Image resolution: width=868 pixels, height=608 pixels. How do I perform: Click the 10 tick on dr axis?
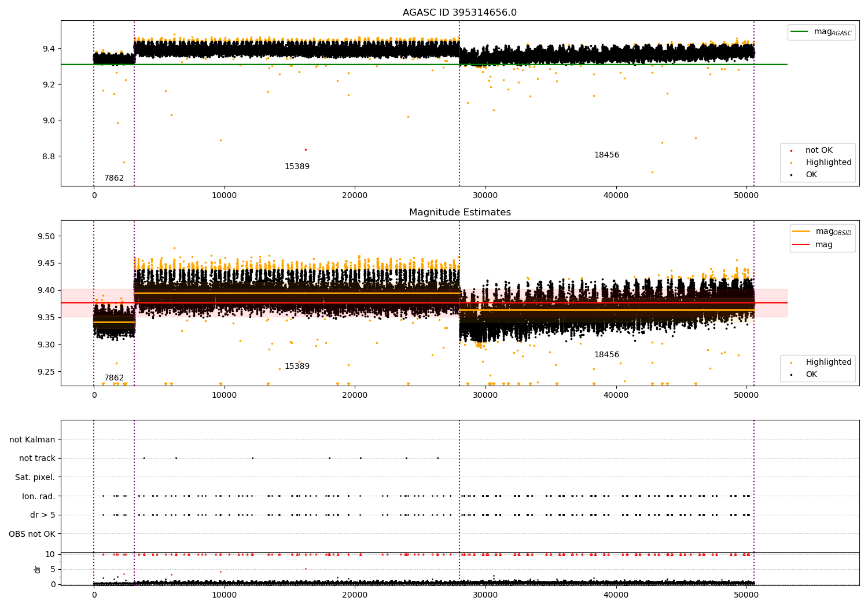[x=50, y=555]
